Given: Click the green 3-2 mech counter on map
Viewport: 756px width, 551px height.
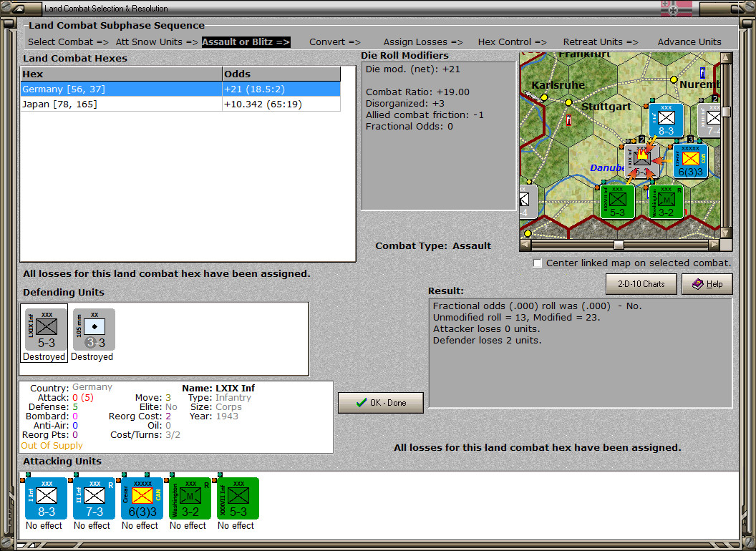Looking at the screenshot, I should point(666,202).
